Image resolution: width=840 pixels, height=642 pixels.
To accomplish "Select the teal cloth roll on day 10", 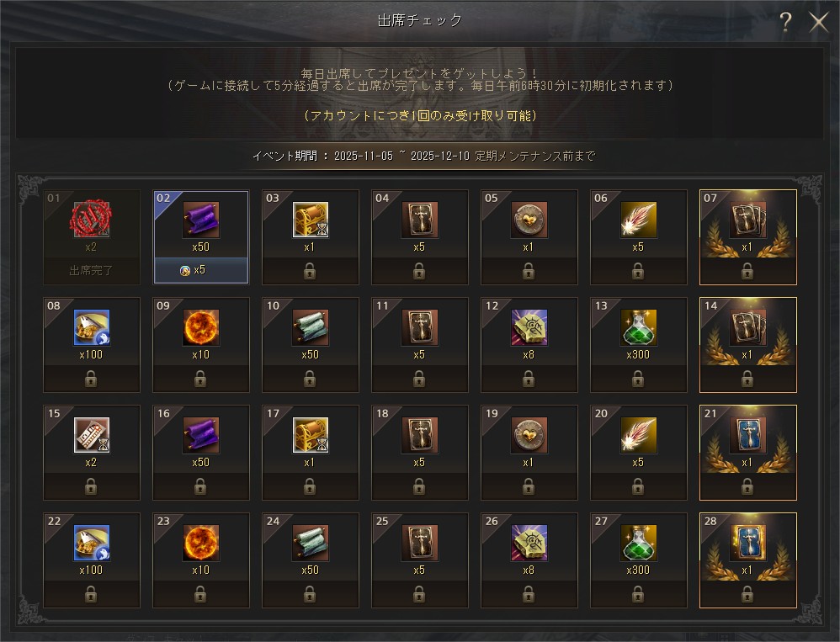I will (311, 327).
